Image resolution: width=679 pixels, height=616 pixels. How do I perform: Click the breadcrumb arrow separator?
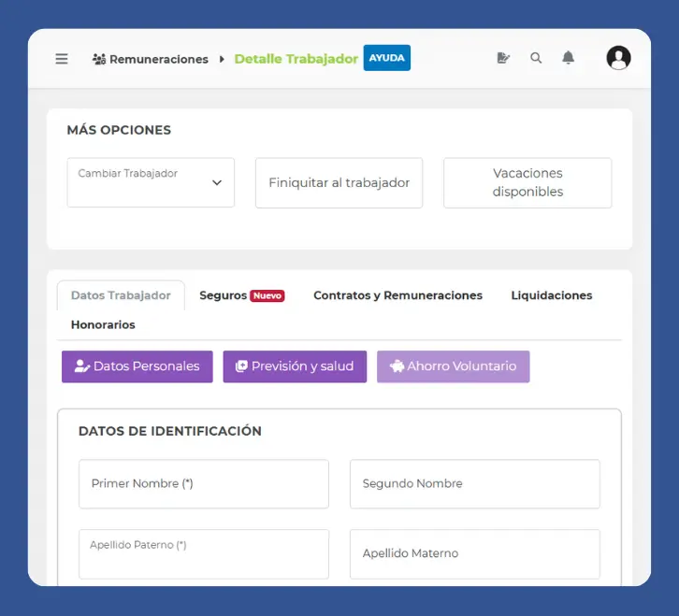222,59
